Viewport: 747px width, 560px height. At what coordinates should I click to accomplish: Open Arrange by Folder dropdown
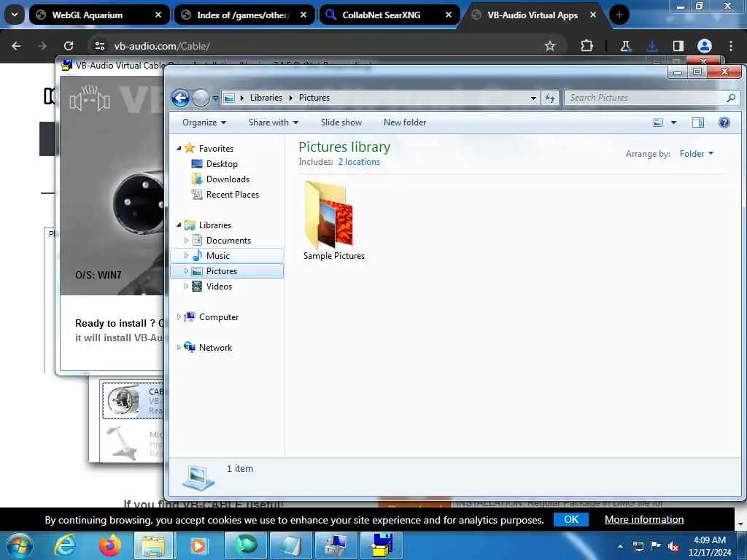[696, 154]
